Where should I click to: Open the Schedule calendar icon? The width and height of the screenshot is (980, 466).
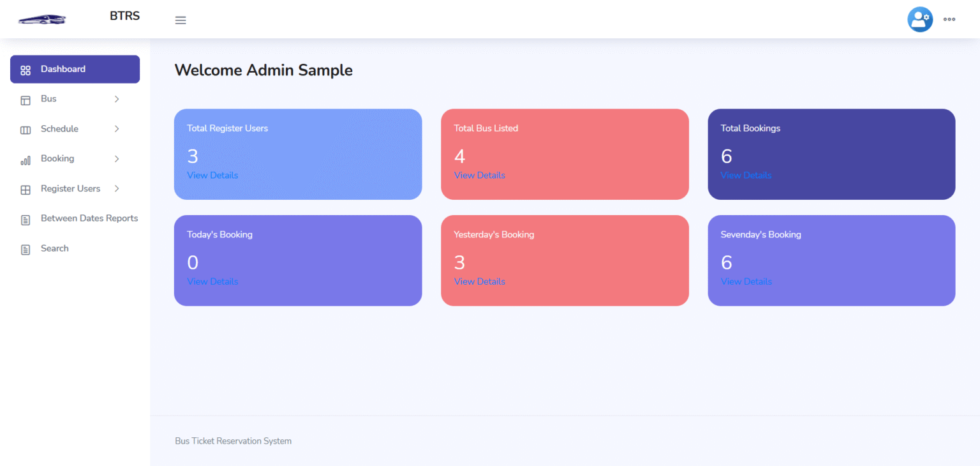pyautogui.click(x=24, y=128)
